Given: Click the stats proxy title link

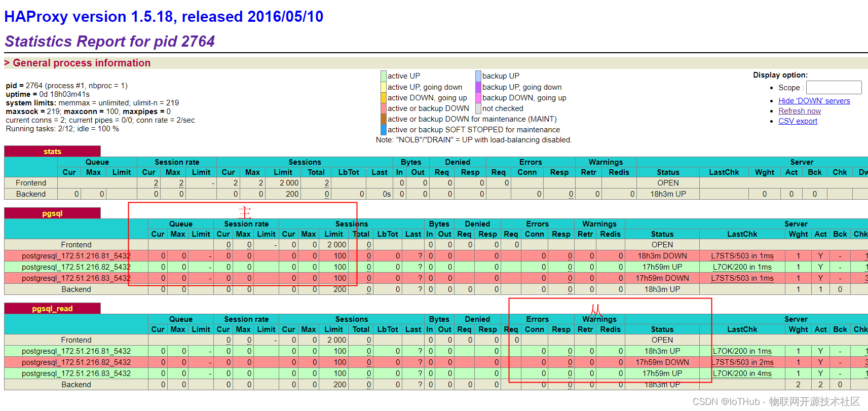Looking at the screenshot, I should pyautogui.click(x=52, y=152).
